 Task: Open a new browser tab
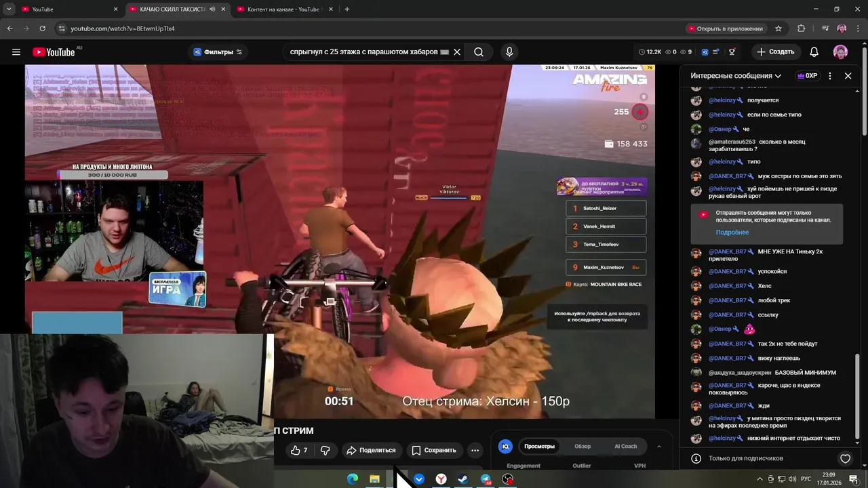[x=347, y=9]
